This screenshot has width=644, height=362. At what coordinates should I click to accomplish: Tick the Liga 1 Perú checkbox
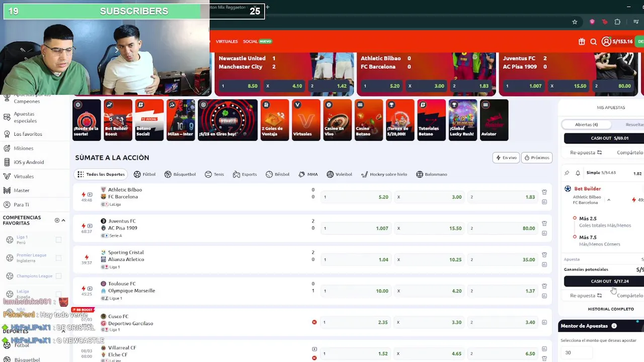click(58, 240)
